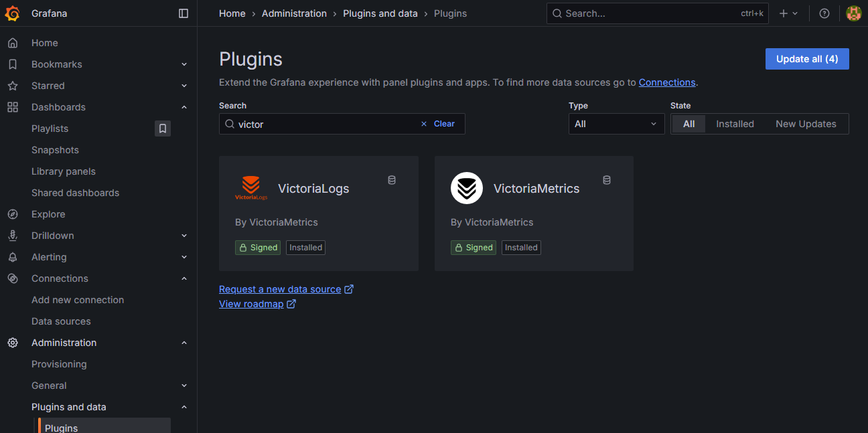Open the help question mark icon
Screen dimensions: 868x433
824,13
